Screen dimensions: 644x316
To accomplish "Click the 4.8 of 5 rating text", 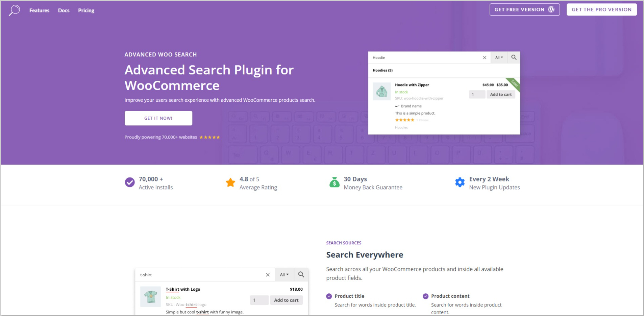I will pyautogui.click(x=249, y=179).
